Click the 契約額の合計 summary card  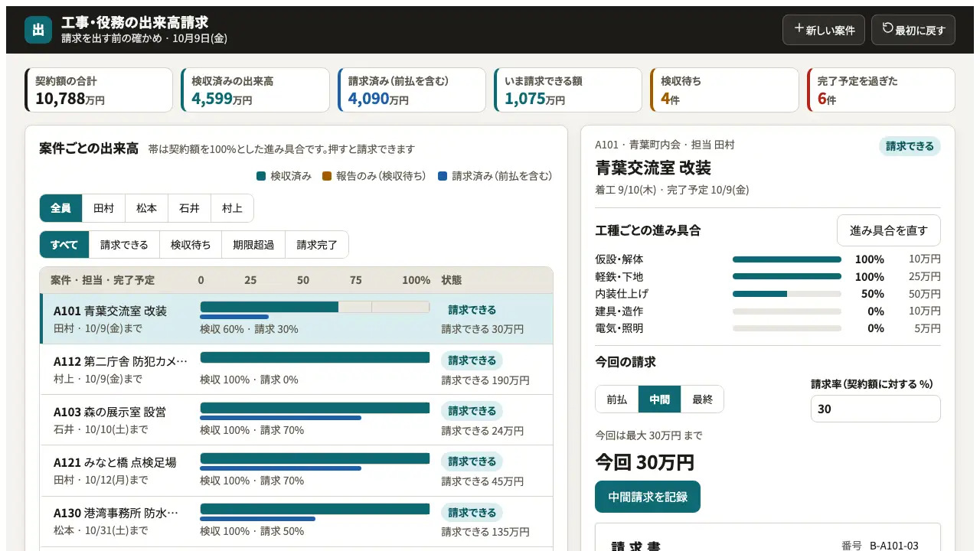(99, 90)
